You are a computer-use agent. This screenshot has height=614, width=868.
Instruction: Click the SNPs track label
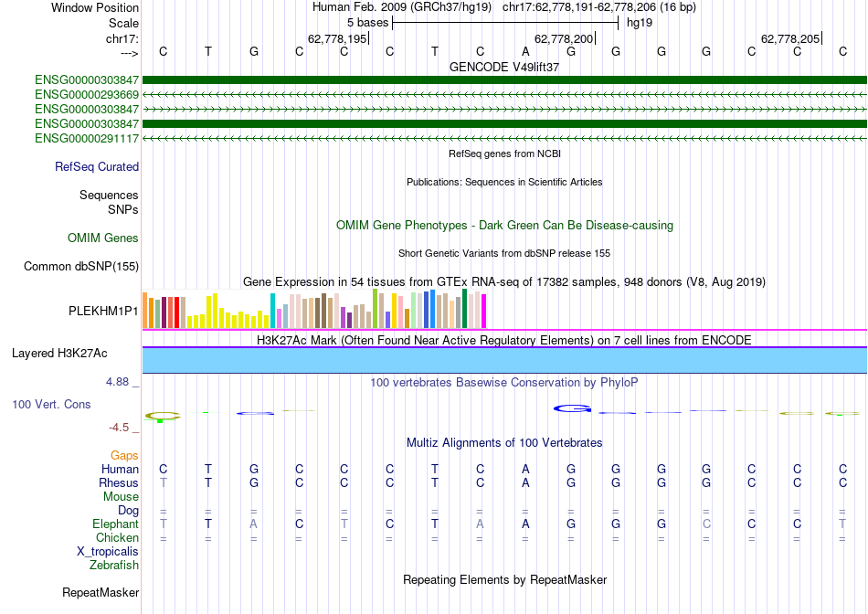pyautogui.click(x=123, y=210)
